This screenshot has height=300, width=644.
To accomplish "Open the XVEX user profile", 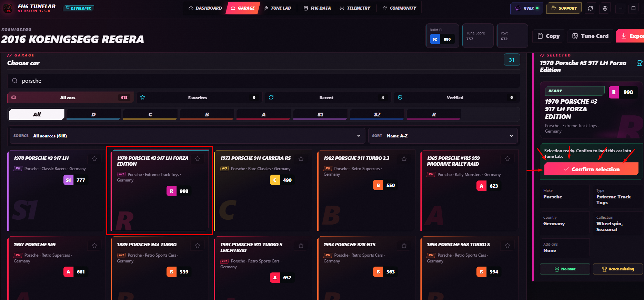I will click(x=526, y=8).
